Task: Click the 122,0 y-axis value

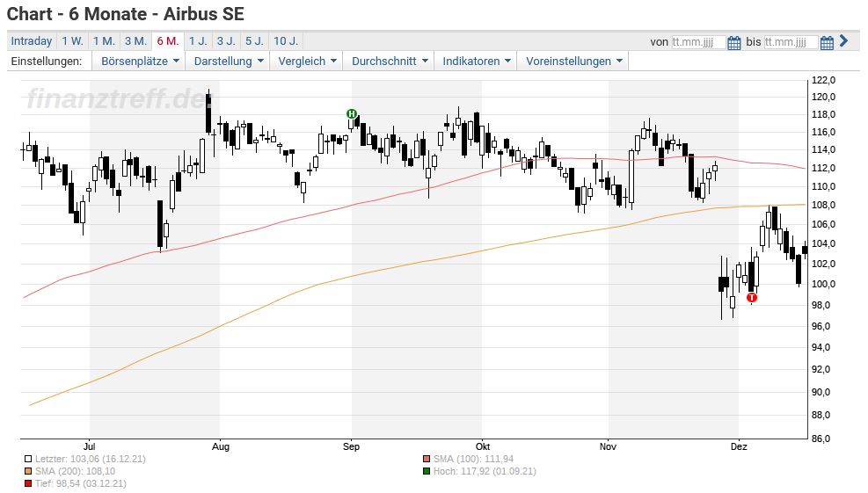Action: (823, 81)
